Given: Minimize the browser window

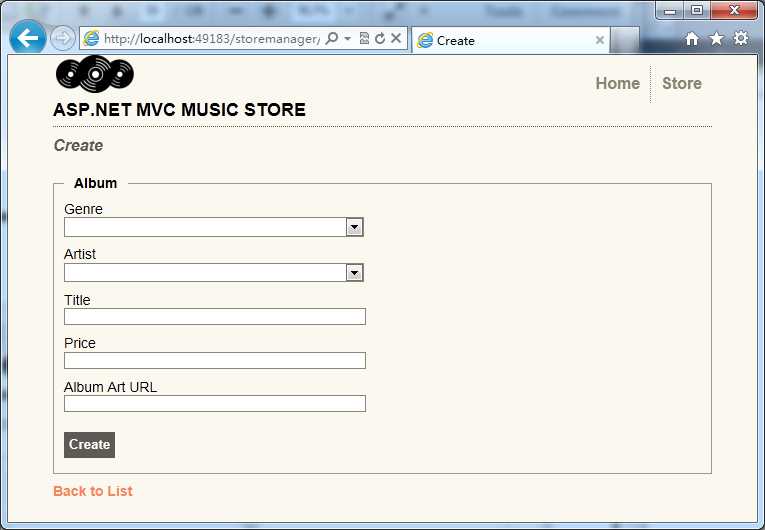Looking at the screenshot, I should click(670, 10).
